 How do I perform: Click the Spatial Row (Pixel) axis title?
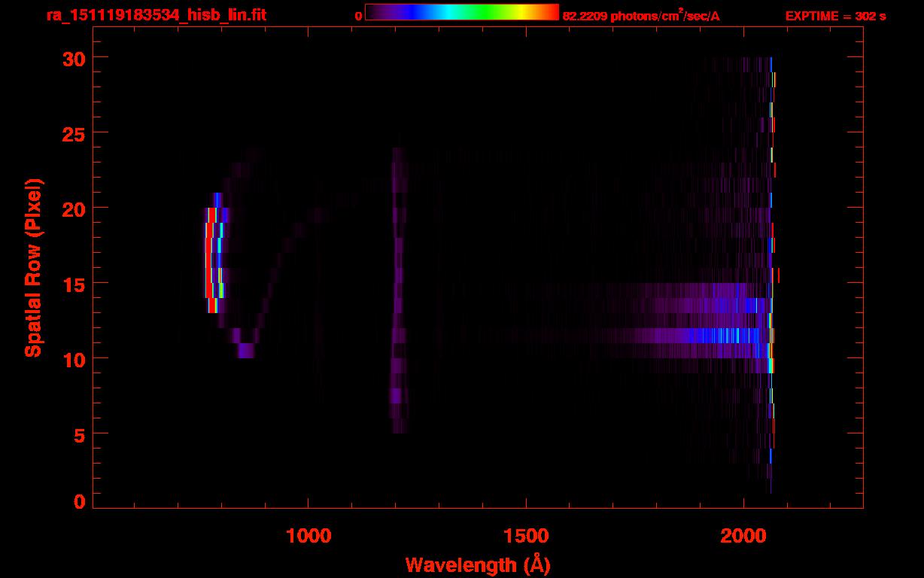coord(33,267)
